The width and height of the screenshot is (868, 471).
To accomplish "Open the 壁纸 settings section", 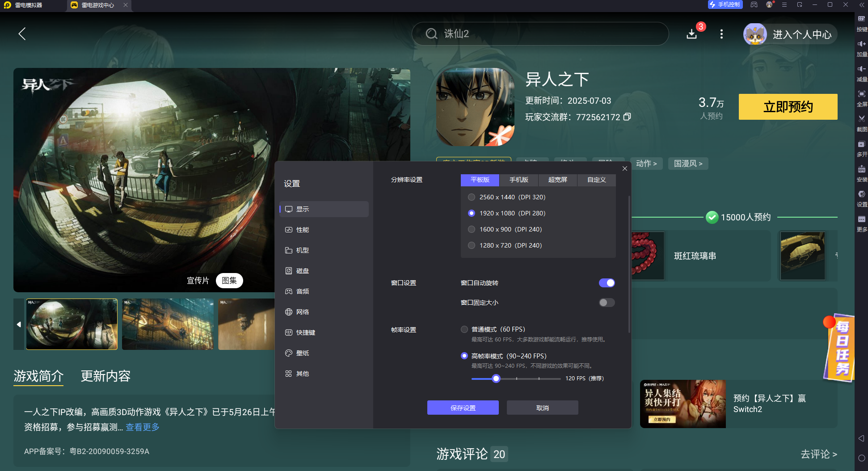I will pos(324,353).
